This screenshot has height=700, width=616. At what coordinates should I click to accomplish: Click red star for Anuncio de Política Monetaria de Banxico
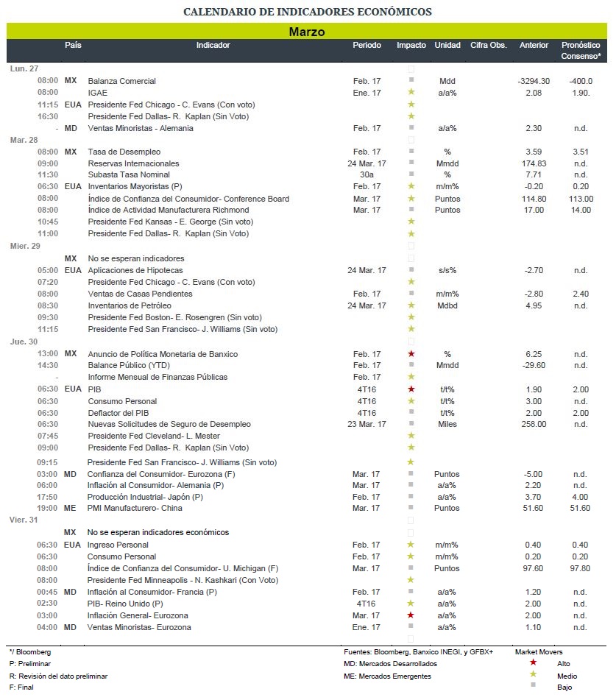coord(411,353)
